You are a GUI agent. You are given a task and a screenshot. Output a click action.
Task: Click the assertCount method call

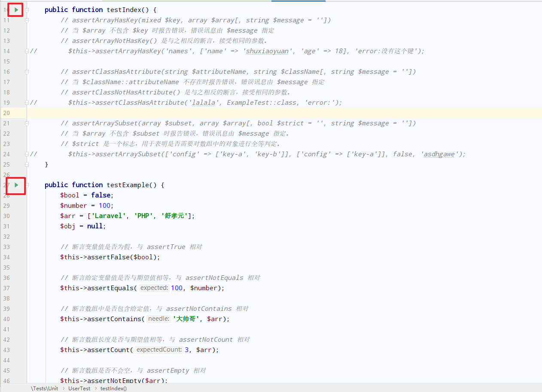(109, 349)
